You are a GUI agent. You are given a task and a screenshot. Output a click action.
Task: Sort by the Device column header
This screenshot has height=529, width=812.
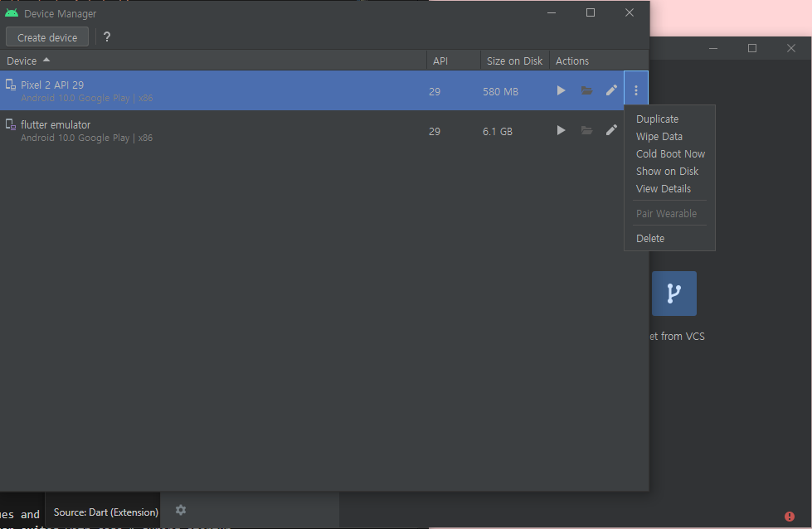(213, 61)
